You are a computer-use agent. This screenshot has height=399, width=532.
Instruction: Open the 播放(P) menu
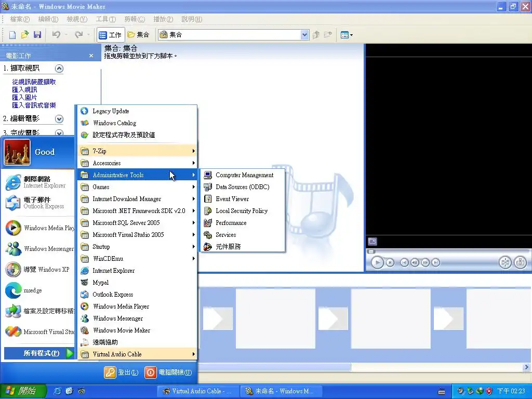pyautogui.click(x=163, y=19)
